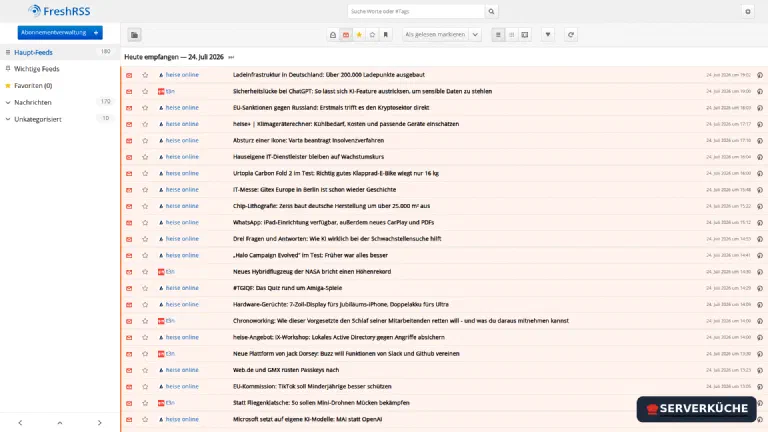Star the Varta Insolvenzverfahren article
768x432 pixels.
click(145, 141)
